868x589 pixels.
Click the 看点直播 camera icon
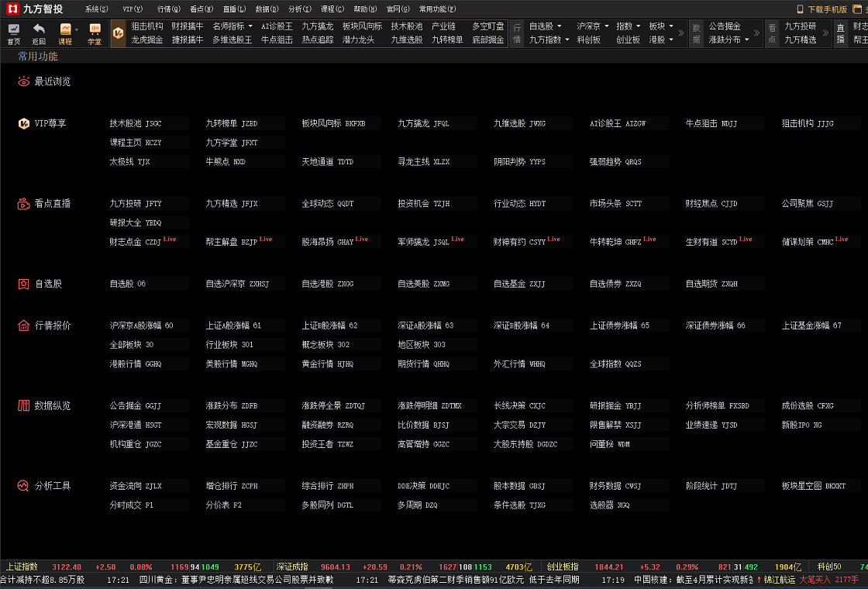[23, 204]
